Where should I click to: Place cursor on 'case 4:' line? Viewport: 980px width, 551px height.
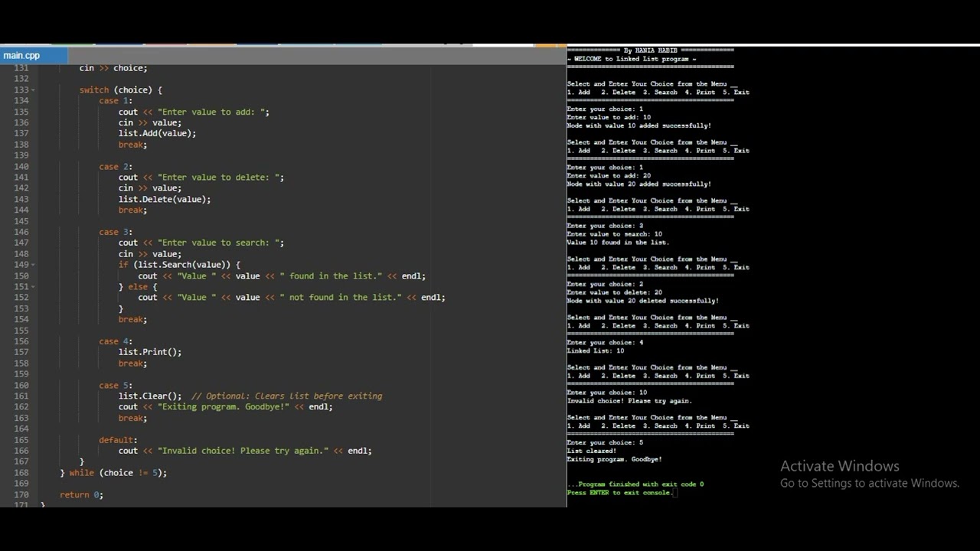point(116,341)
